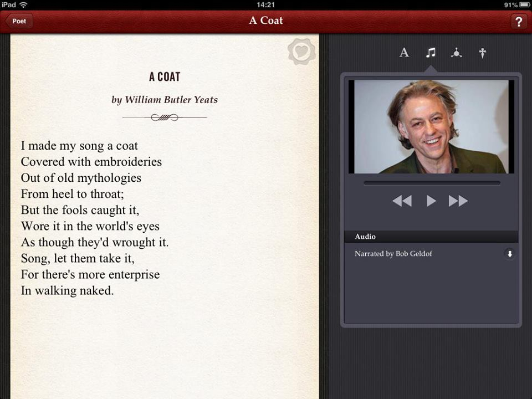532x399 pixels.
Task: Tap the poem heading "A COAT"
Action: click(165, 77)
